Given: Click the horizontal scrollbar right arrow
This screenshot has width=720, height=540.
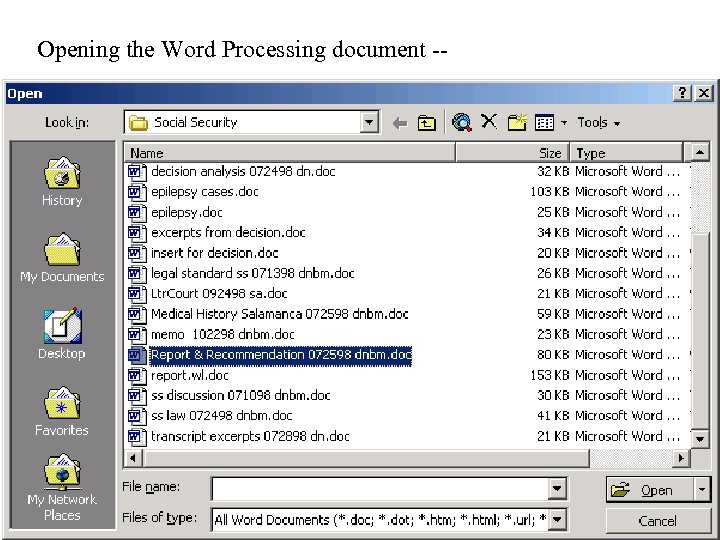Looking at the screenshot, I should tap(681, 458).
